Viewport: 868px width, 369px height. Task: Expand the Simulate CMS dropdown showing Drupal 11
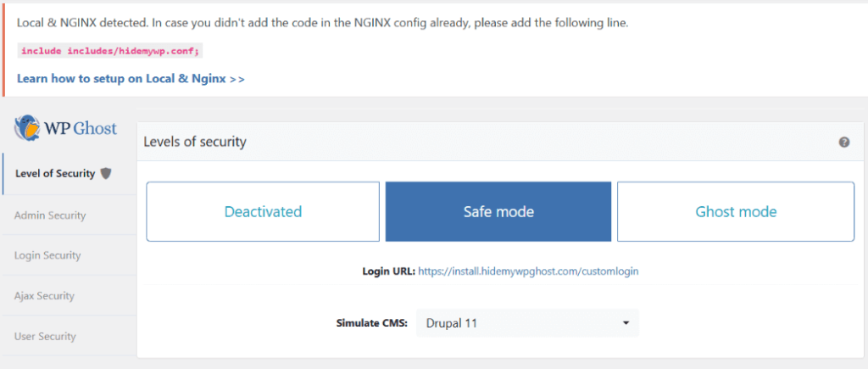click(527, 322)
